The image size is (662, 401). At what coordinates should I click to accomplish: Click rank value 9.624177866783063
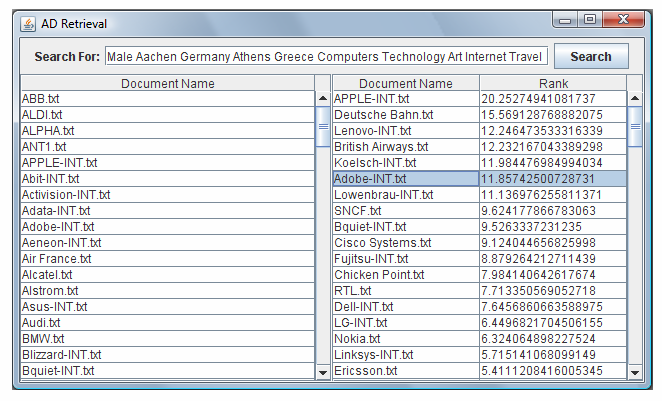pyautogui.click(x=553, y=211)
